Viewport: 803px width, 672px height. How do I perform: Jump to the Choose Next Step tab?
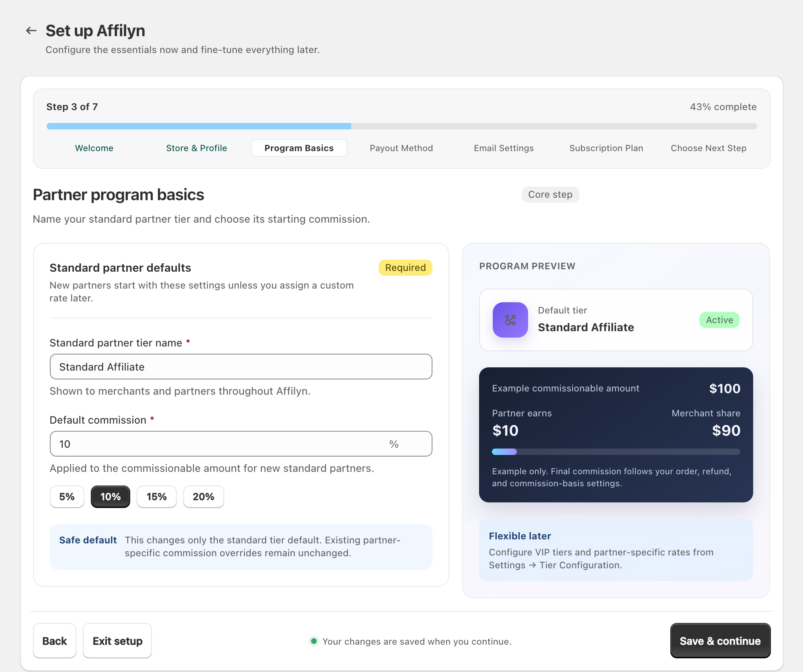[708, 148]
